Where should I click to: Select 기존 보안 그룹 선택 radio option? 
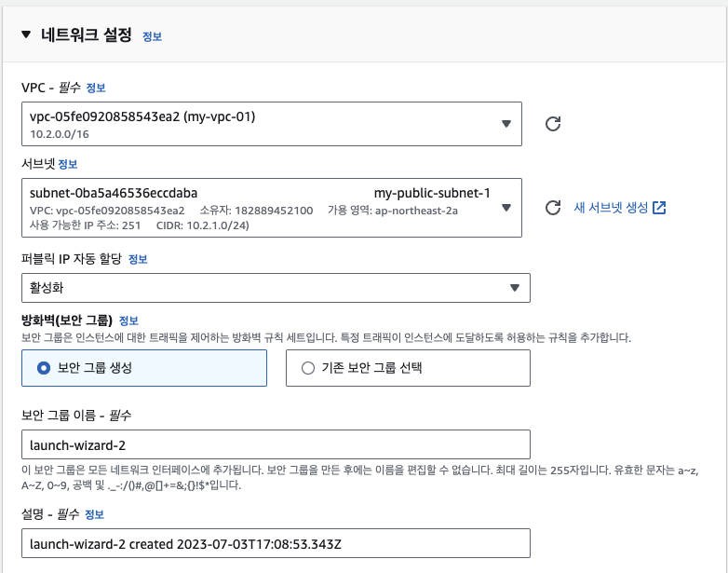pos(408,368)
